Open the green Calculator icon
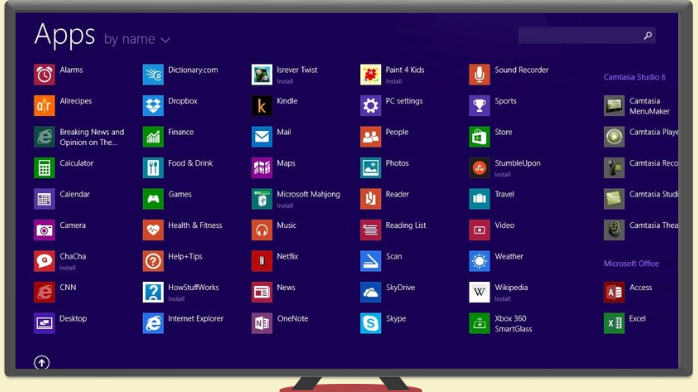The width and height of the screenshot is (698, 392). (x=44, y=168)
